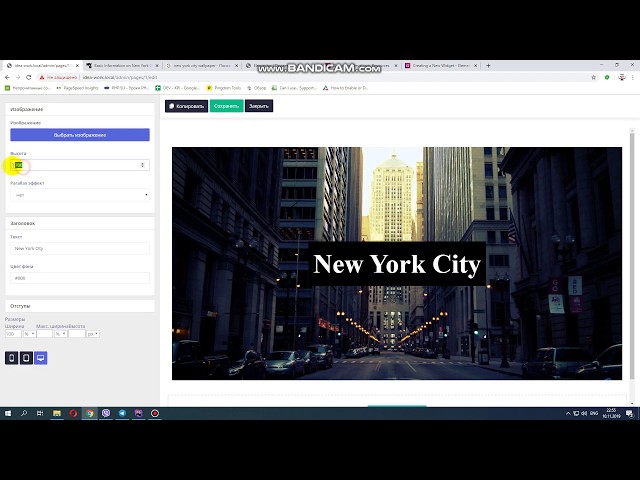This screenshot has height=480, width=640.
Task: Close the new york city wallpaper tab
Action: point(236,65)
